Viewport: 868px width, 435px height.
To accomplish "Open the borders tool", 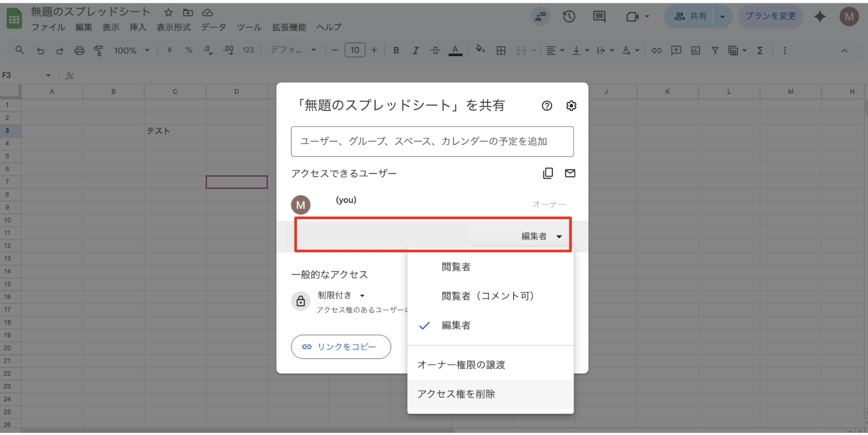I will [501, 50].
